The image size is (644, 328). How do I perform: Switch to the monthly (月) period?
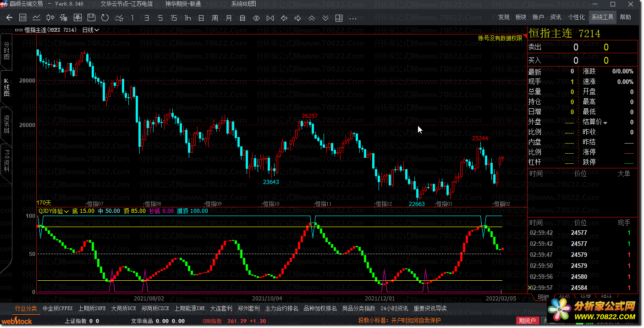pos(229,18)
